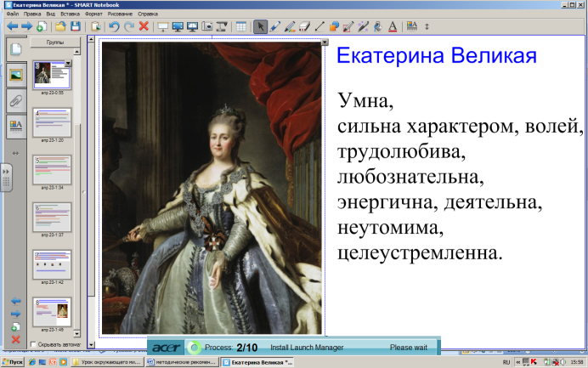Viewport: 588px width, 368px height.
Task: Select the Pen tool
Action: (x=274, y=26)
